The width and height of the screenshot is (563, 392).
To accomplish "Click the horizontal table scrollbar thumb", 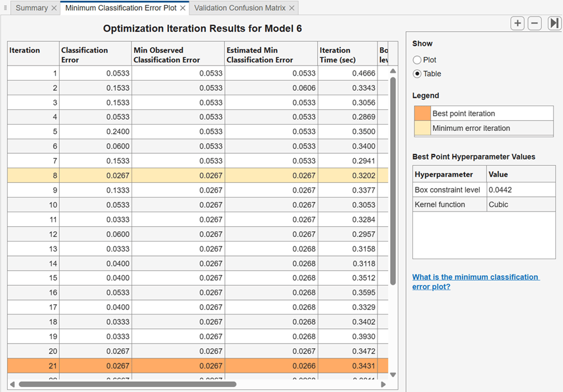I will (x=128, y=384).
